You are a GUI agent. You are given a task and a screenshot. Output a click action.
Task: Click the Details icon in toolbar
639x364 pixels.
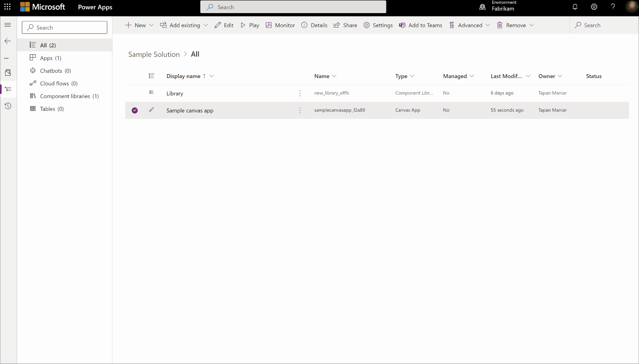[305, 25]
